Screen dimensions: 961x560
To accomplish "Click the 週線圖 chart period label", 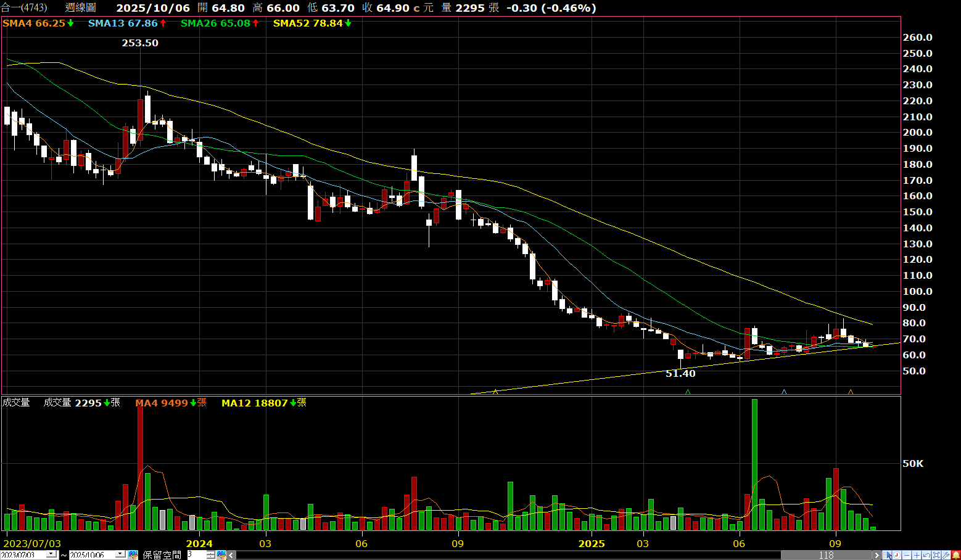I will tap(81, 8).
